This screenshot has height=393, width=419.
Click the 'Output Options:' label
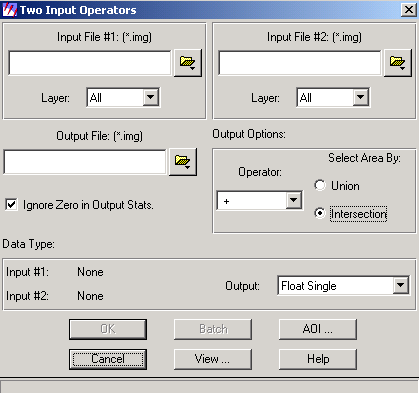point(249,134)
